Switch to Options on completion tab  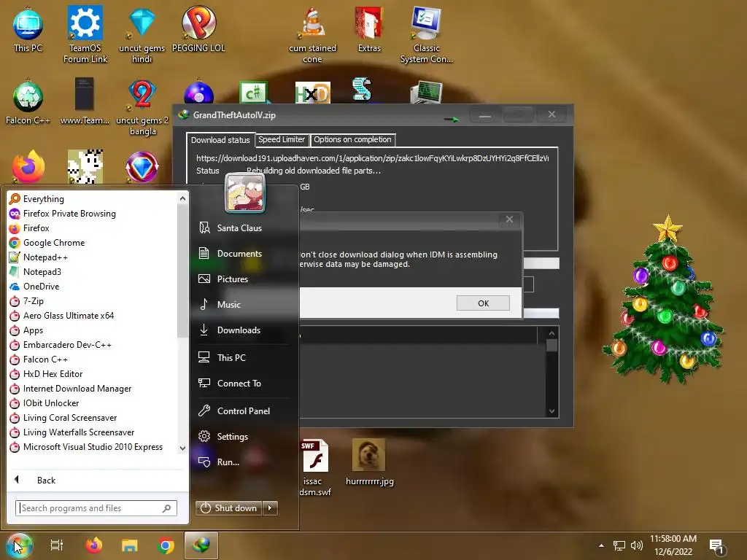(352, 139)
